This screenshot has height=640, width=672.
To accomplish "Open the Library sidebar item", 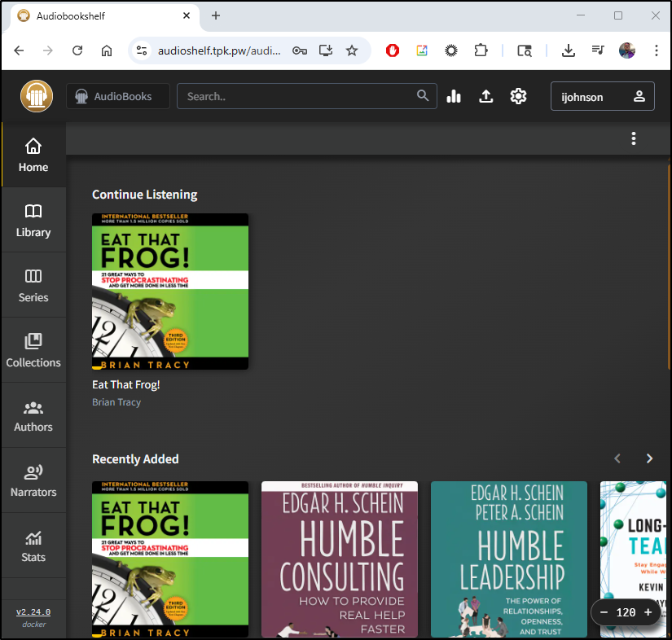I will coord(33,220).
